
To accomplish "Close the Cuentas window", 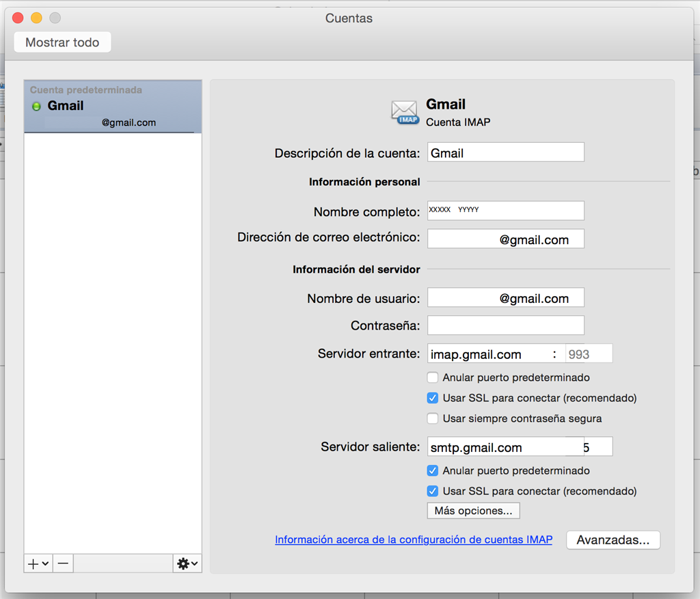I will [x=18, y=18].
